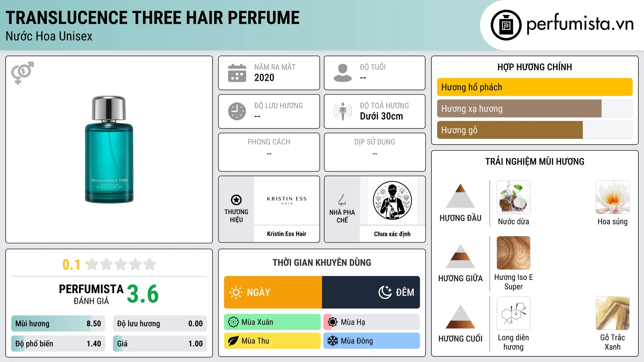Click the teal perfume bottle product image
Screen dimensions: 644x362
point(109,150)
